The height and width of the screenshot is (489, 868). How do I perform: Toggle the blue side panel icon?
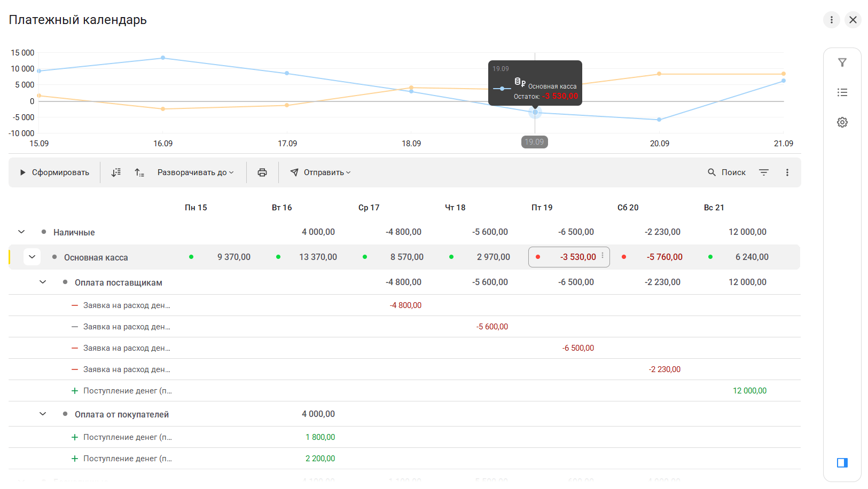coord(842,463)
